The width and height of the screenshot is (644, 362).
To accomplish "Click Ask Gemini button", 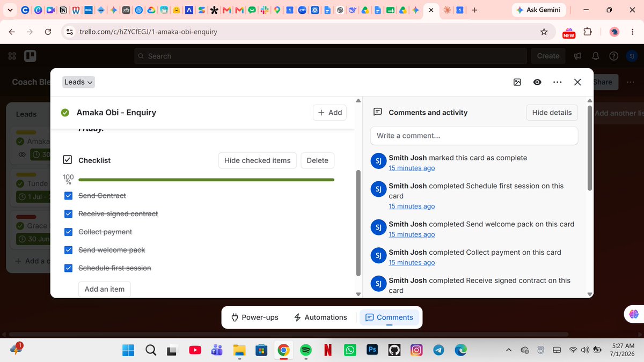I will (x=539, y=10).
